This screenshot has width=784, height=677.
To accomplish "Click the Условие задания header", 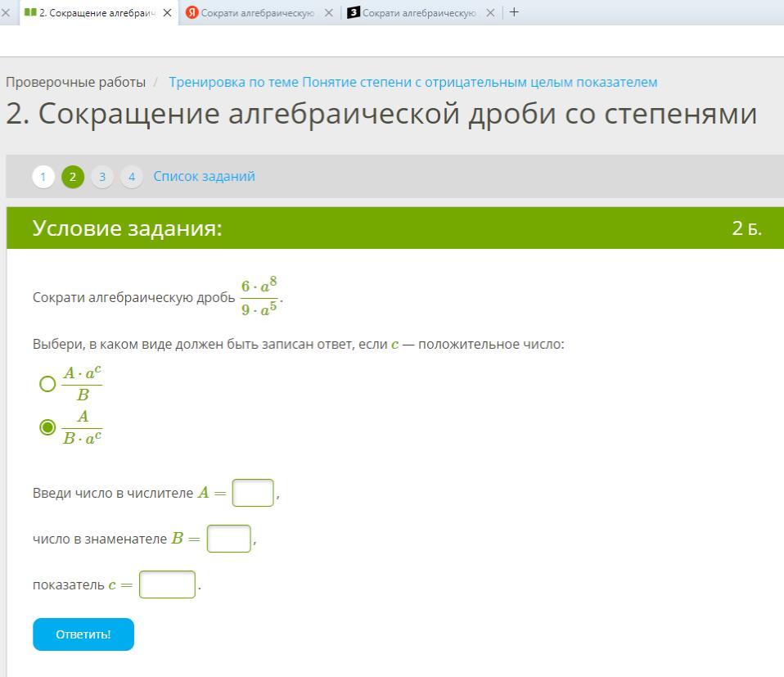I will tap(127, 228).
